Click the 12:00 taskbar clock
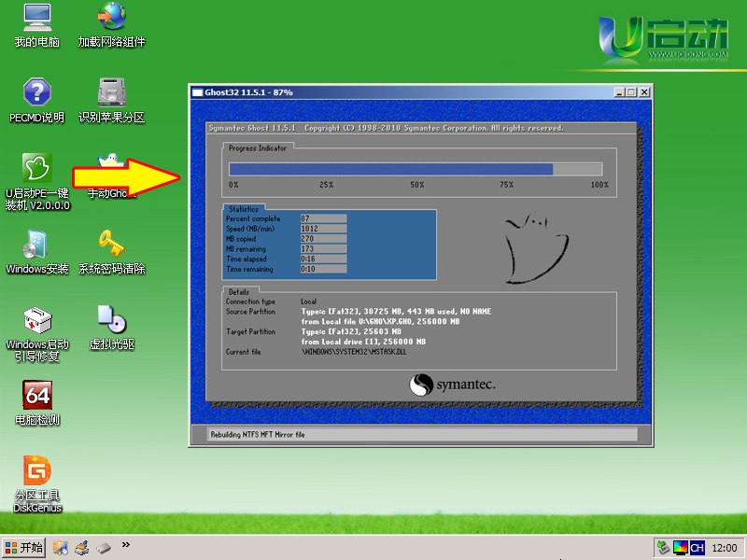The height and width of the screenshot is (560, 747). [x=725, y=548]
